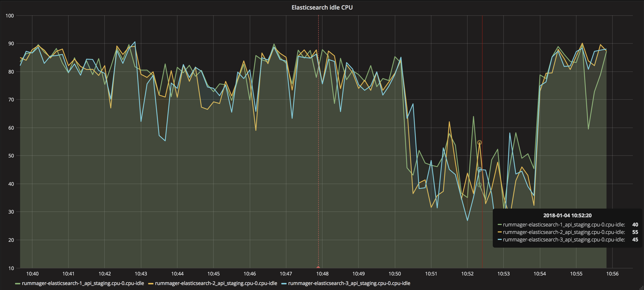The height and width of the screenshot is (290, 644).
Task: Toggle rummager-elasticsearch-3 series in the legend
Action: click(x=349, y=283)
